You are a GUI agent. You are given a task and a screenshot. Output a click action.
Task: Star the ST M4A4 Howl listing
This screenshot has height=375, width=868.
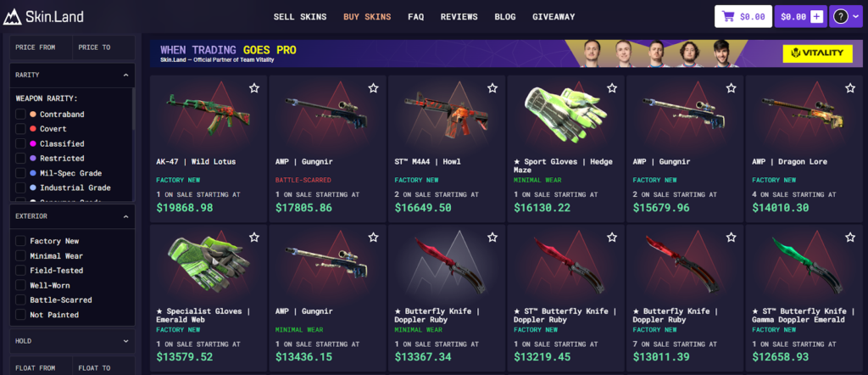coord(492,88)
